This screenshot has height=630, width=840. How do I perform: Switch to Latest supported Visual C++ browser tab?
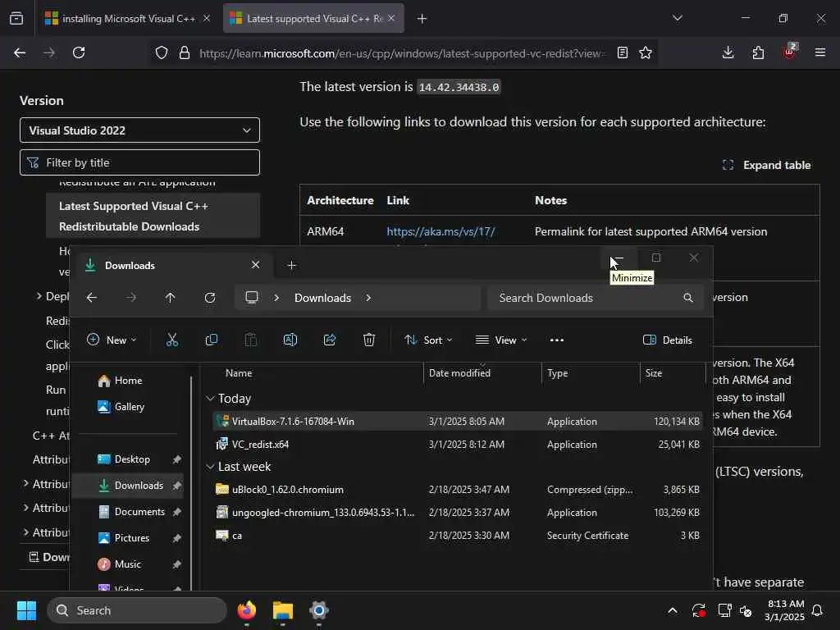pos(313,18)
